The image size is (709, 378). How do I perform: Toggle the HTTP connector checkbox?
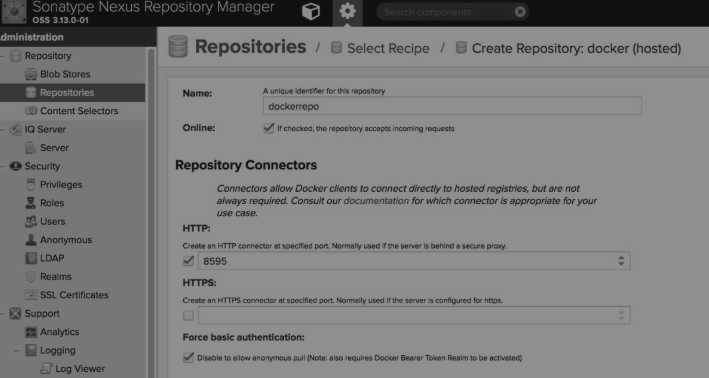[x=189, y=261]
